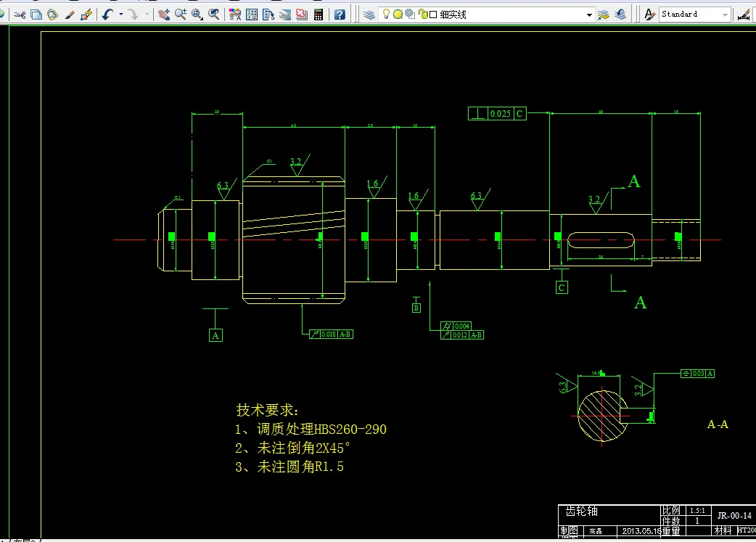756x542 pixels.
Task: Select the 技术要求: heading text
Action: tap(268, 411)
